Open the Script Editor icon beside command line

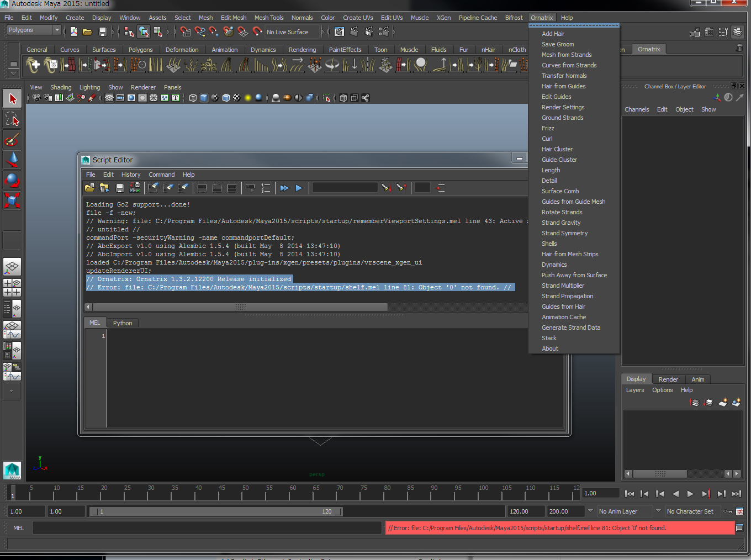coord(739,528)
